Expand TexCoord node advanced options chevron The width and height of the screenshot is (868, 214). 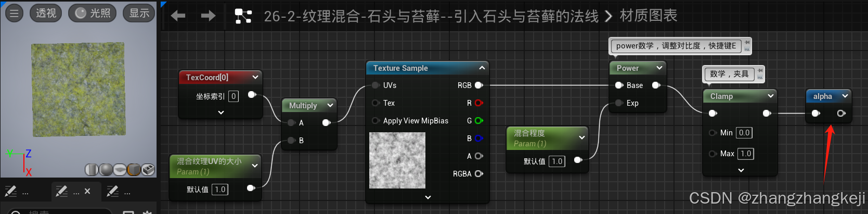pos(221,112)
